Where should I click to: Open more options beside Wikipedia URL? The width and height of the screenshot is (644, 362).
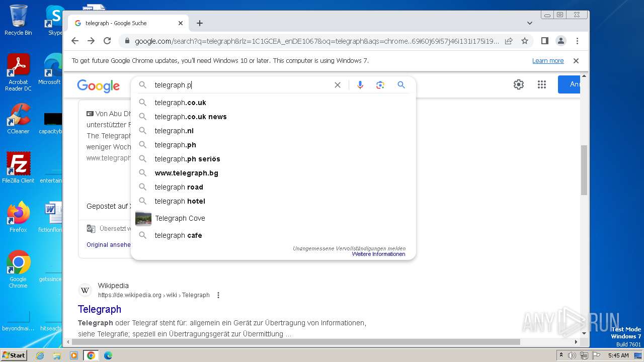[x=218, y=295]
